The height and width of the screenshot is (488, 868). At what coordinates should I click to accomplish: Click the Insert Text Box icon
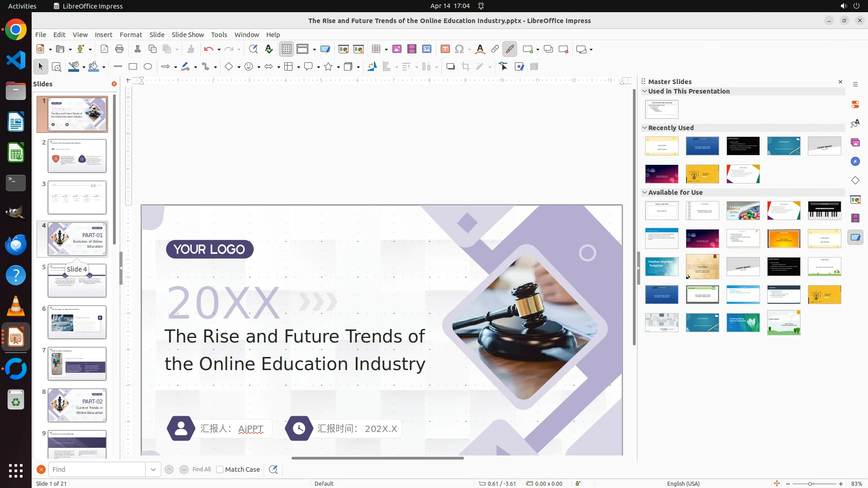[x=445, y=49]
